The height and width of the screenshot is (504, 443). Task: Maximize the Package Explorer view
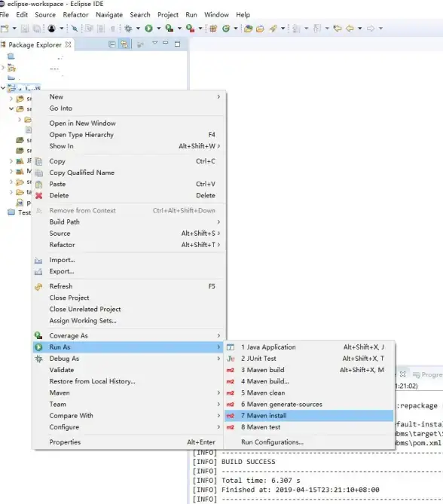[x=177, y=44]
